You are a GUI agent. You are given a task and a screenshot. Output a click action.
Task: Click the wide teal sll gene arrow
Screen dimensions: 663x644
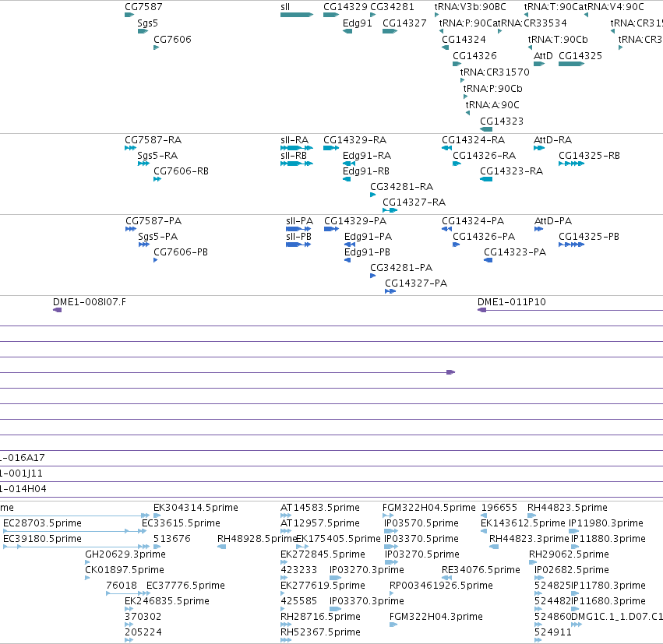pyautogui.click(x=296, y=15)
